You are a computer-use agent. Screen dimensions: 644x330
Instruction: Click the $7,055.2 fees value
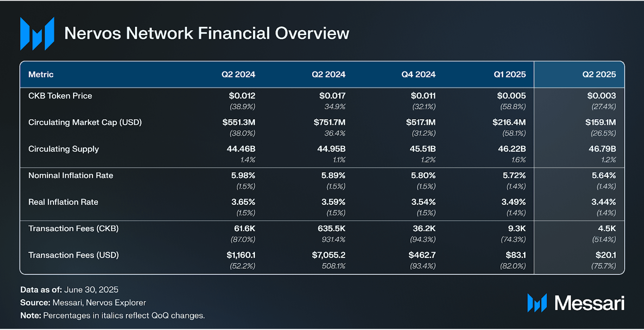[328, 255]
